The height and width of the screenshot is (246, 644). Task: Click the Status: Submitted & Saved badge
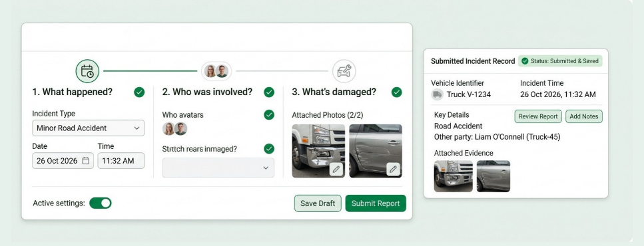(x=560, y=61)
